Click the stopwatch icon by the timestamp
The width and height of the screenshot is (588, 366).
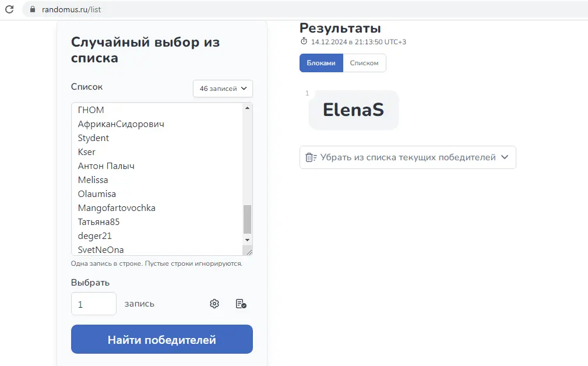304,41
